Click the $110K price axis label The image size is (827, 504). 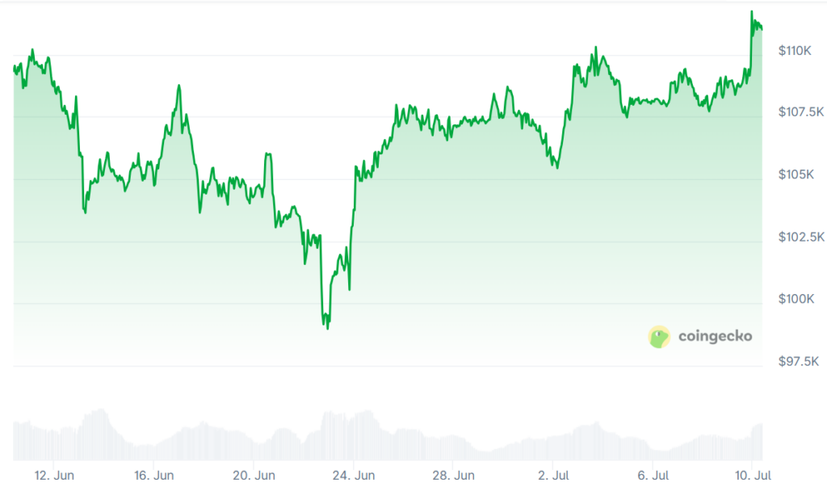(794, 51)
